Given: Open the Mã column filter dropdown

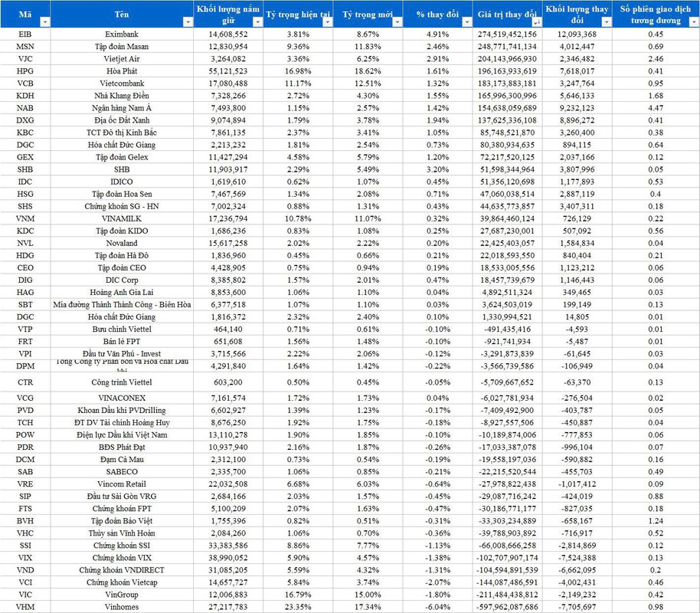Looking at the screenshot, I should [x=45, y=22].
